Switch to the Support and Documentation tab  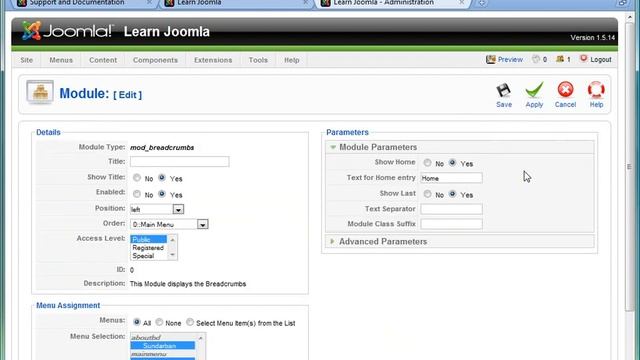tap(84, 3)
